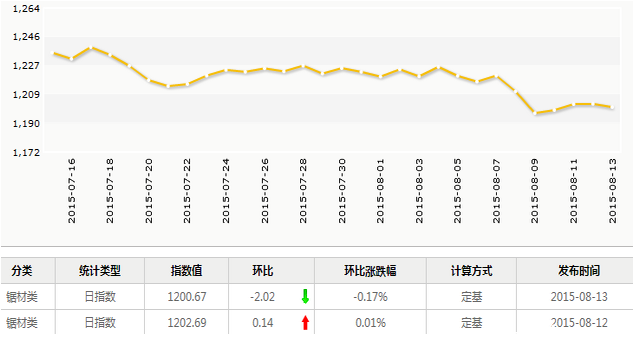Viewport: 634px width, 362px height.
Task: Click the 发布时间 column header
Action: pyautogui.click(x=579, y=271)
